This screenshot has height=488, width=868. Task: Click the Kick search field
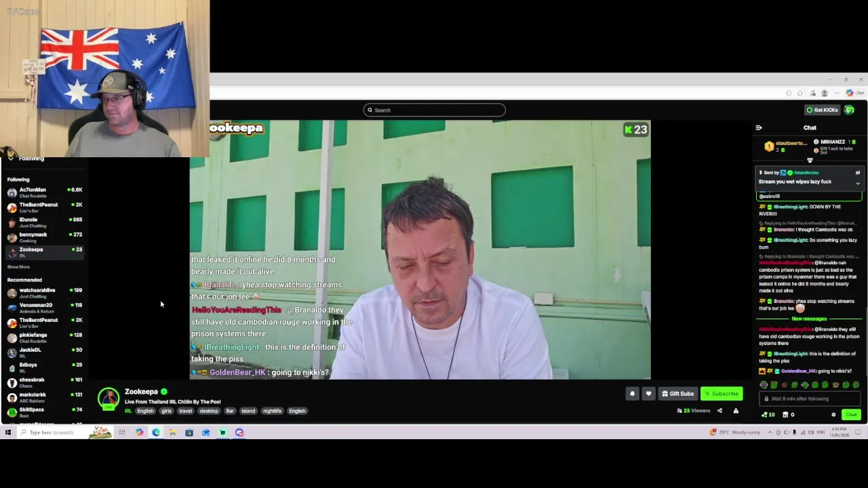tap(434, 110)
